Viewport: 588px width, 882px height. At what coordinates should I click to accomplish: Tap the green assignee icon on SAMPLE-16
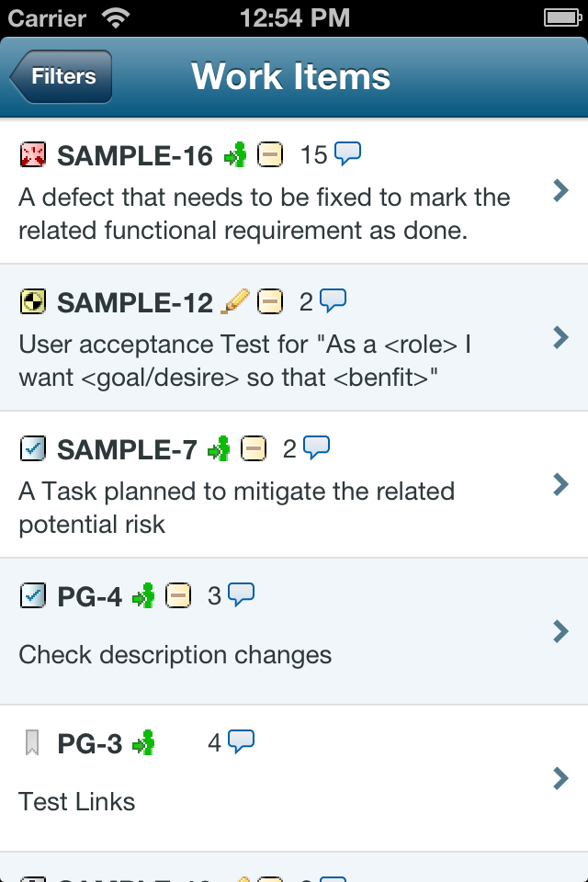pyautogui.click(x=236, y=155)
